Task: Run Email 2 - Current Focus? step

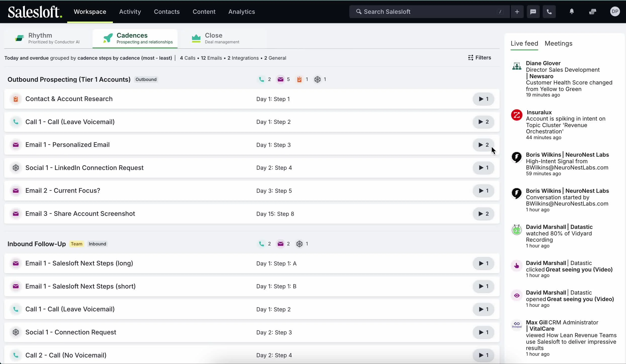Action: [484, 191]
